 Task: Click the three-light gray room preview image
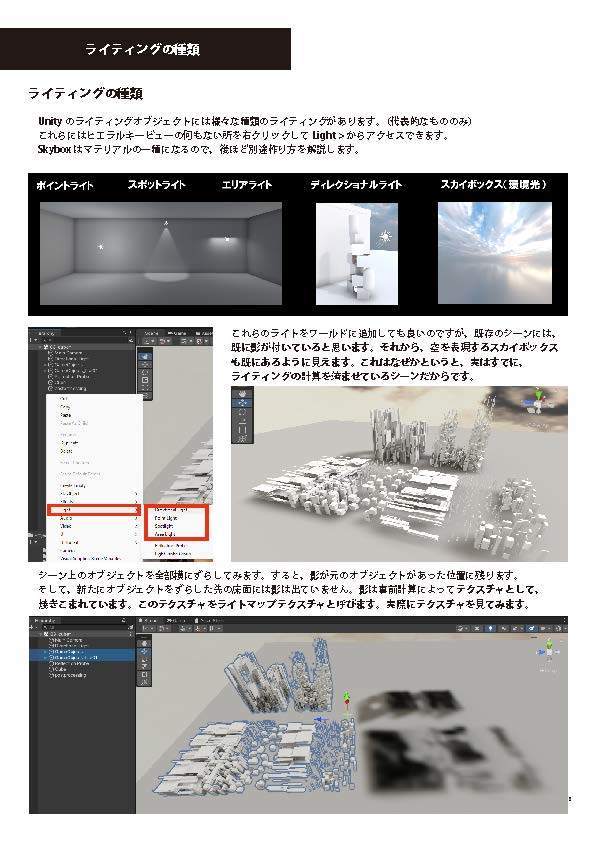pyautogui.click(x=161, y=253)
